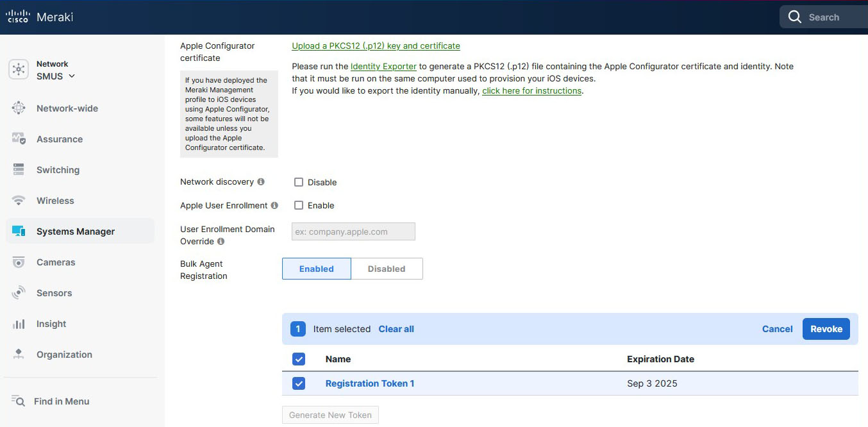
Task: Open 'click here for instructions' link
Action: point(531,90)
